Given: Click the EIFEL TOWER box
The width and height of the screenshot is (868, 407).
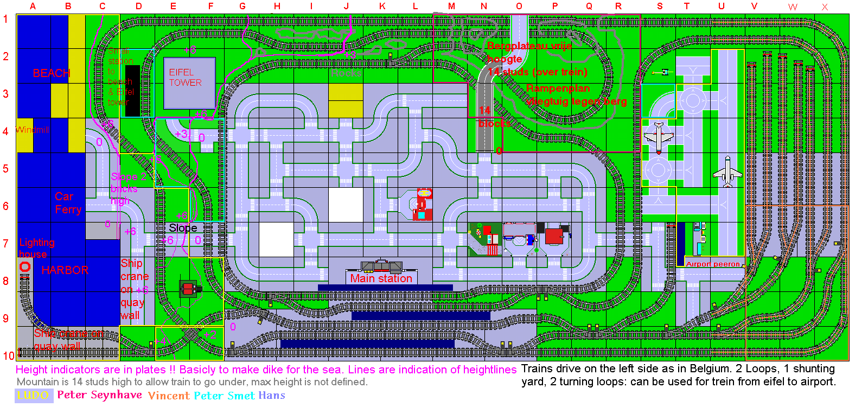Looking at the screenshot, I should click(x=189, y=83).
